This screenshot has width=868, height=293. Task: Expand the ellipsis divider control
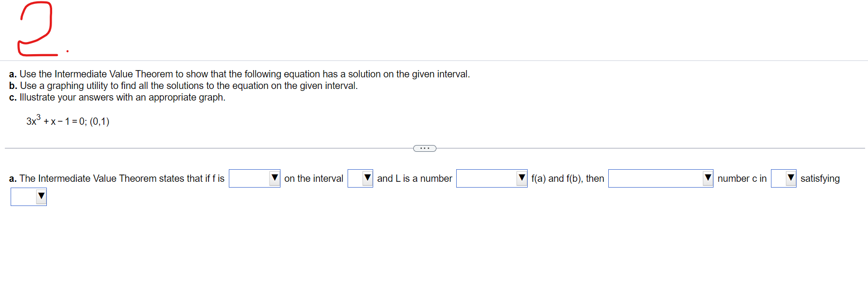click(x=424, y=148)
